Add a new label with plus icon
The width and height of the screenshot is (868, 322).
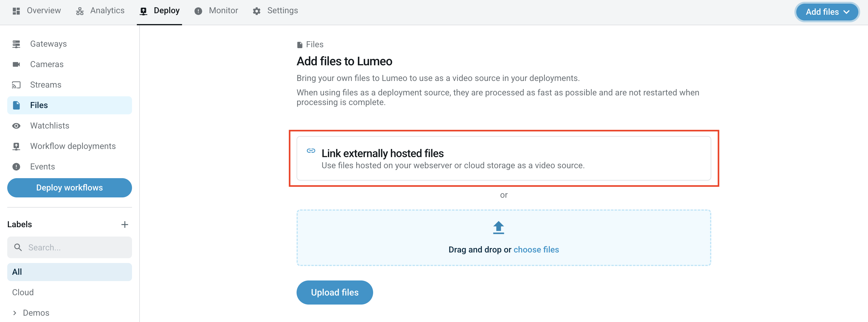(x=125, y=224)
